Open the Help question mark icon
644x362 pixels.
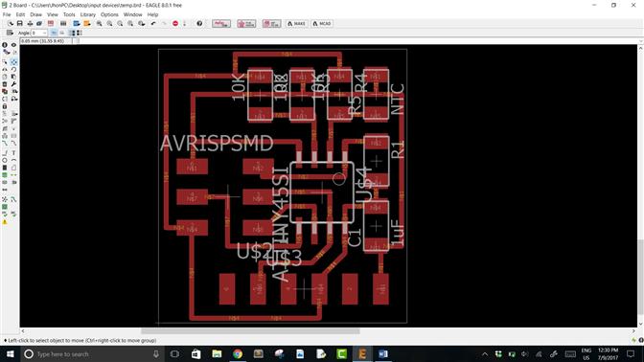tap(199, 23)
